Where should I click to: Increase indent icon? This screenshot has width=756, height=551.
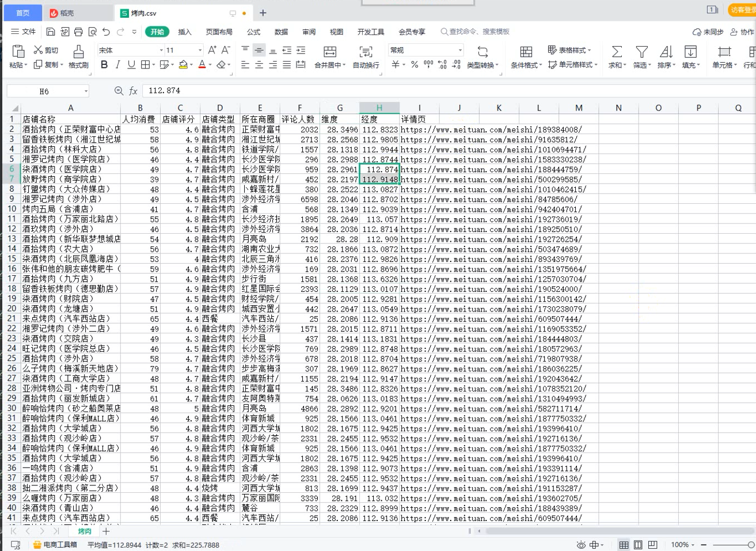coord(301,50)
